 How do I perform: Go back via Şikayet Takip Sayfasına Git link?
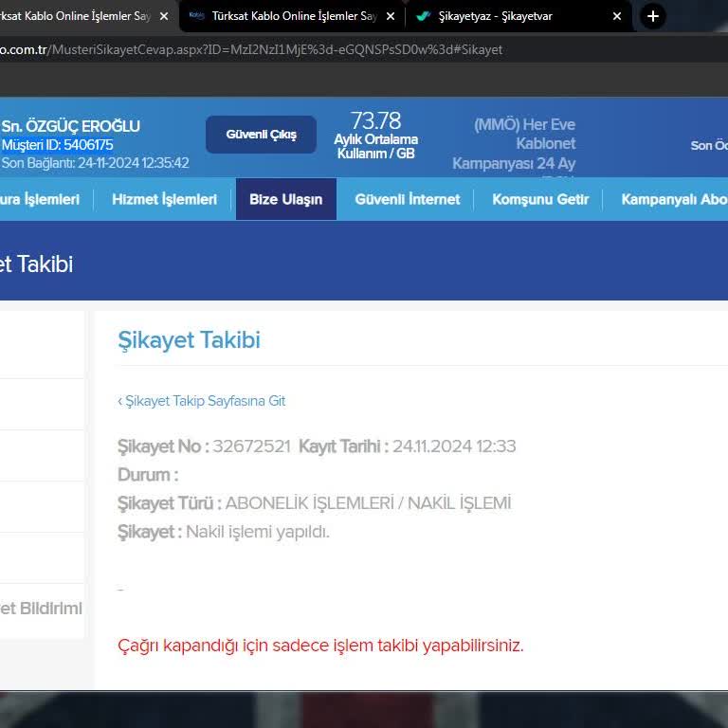(x=202, y=401)
